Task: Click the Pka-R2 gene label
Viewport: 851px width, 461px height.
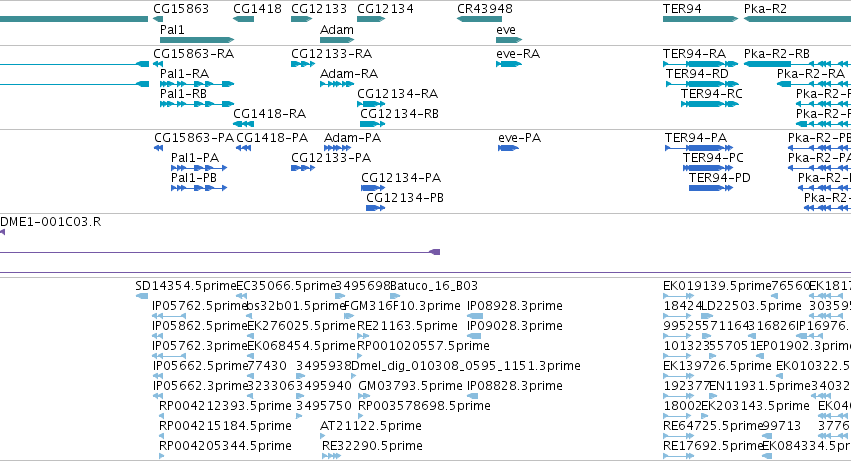Action: click(x=765, y=9)
